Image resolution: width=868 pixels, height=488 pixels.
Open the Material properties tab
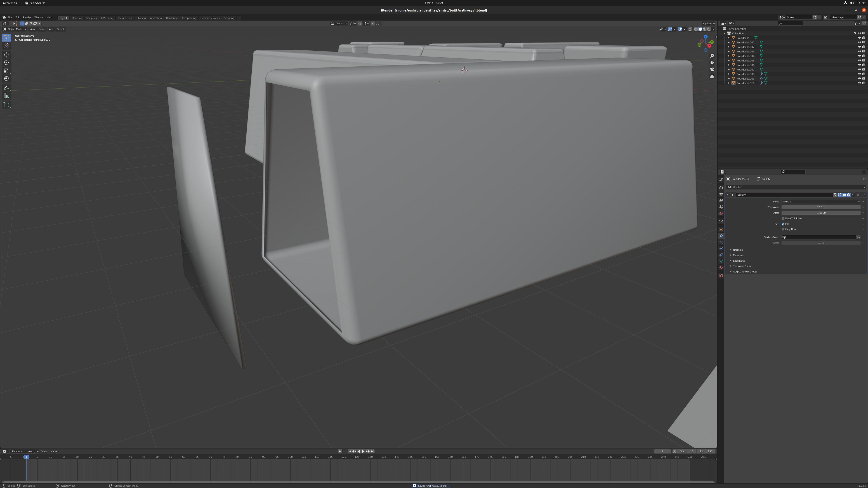(x=721, y=268)
